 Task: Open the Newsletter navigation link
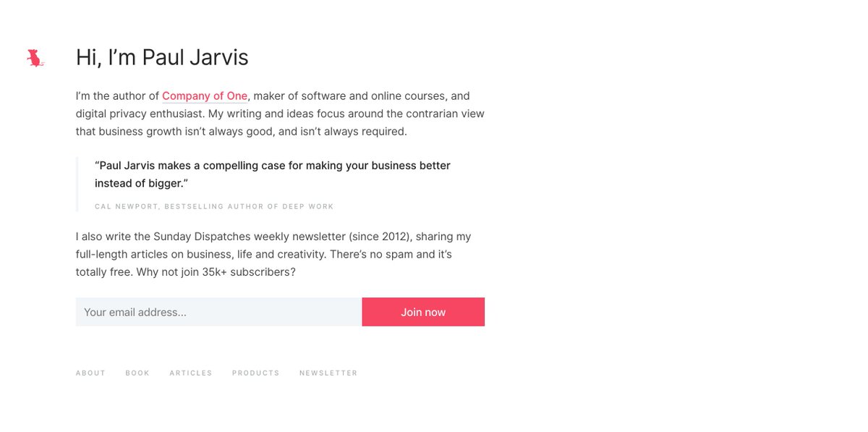click(x=328, y=373)
